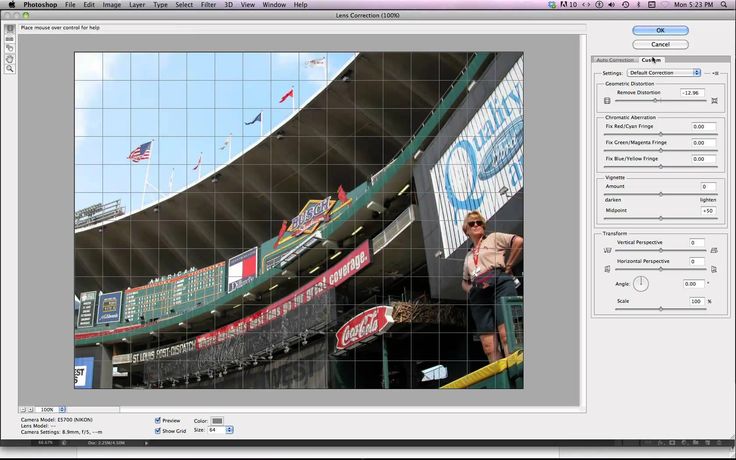The image size is (736, 460).
Task: Click the Fix Red/Cyan Fringe value field
Action: 704,126
